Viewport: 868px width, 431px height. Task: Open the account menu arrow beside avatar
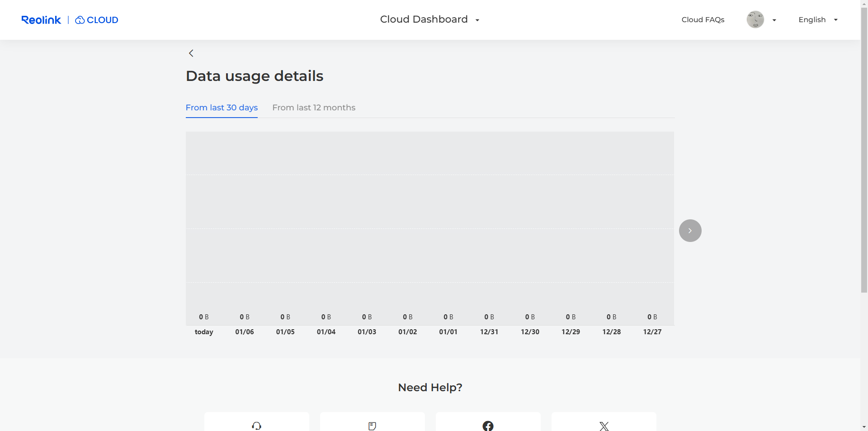tap(774, 20)
